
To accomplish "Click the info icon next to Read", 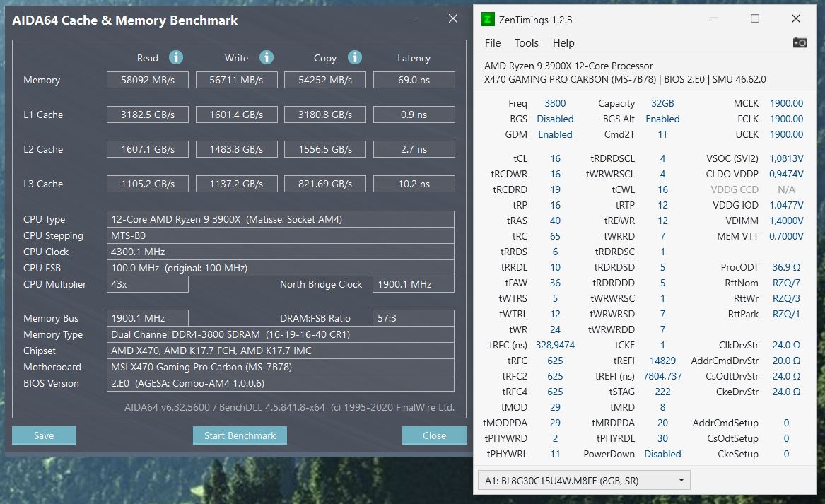I will click(176, 57).
